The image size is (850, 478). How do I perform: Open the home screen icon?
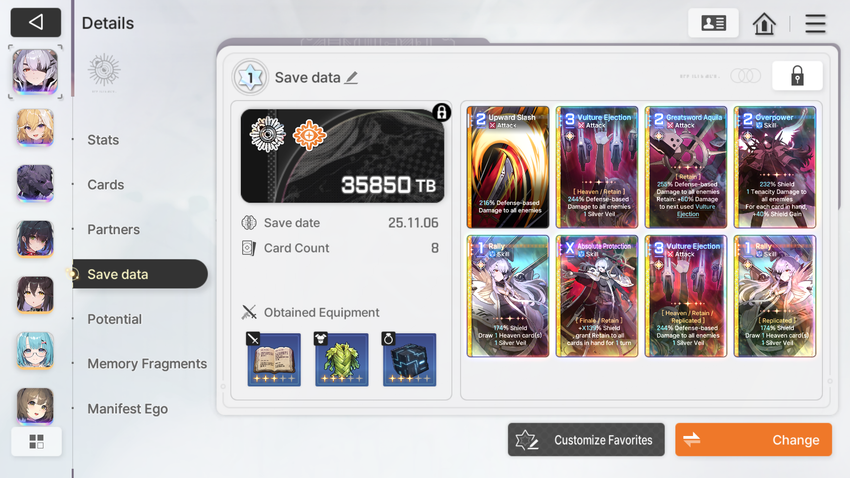pos(764,23)
